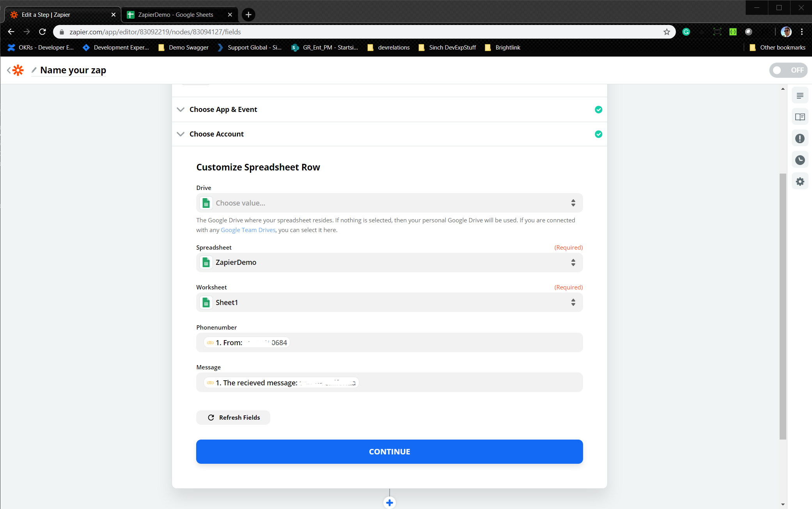The height and width of the screenshot is (509, 812).
Task: Close the ZapierDemo Google Sheets tab
Action: [230, 15]
